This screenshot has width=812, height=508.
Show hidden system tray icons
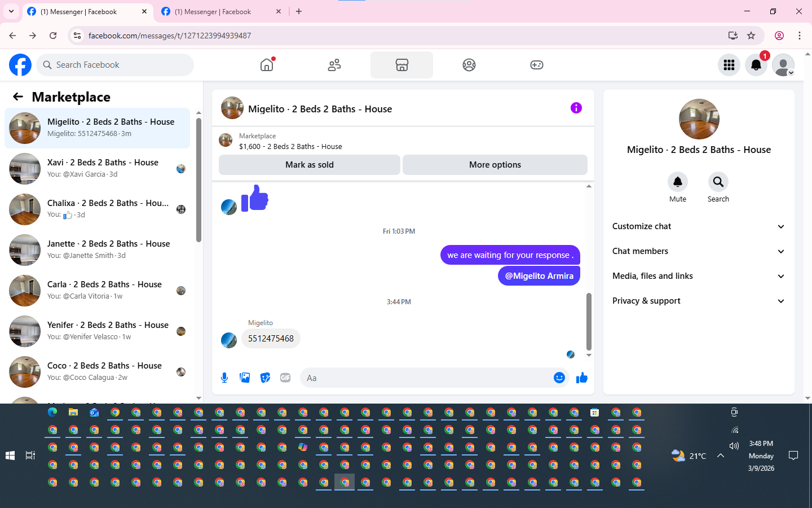(721, 456)
